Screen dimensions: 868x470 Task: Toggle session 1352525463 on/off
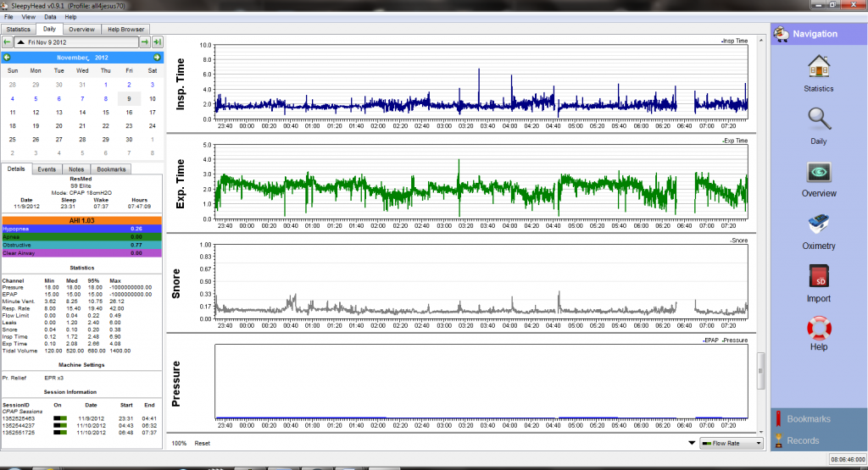click(60, 418)
